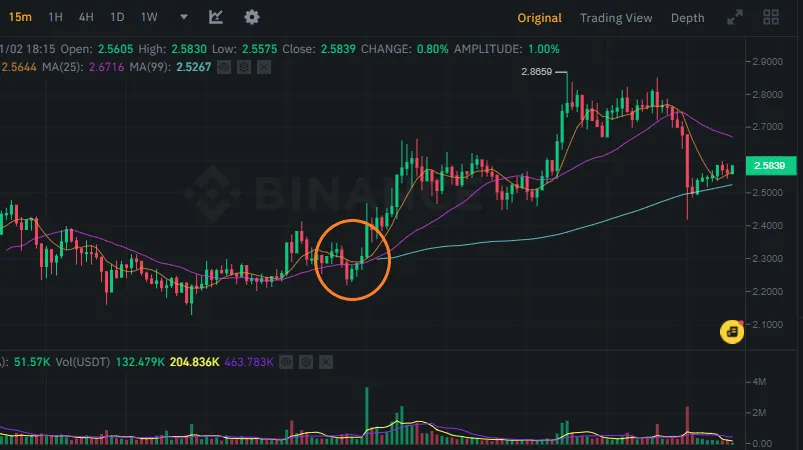The width and height of the screenshot is (803, 450).
Task: Toggle volume indicator visibility eye
Action: 286,362
